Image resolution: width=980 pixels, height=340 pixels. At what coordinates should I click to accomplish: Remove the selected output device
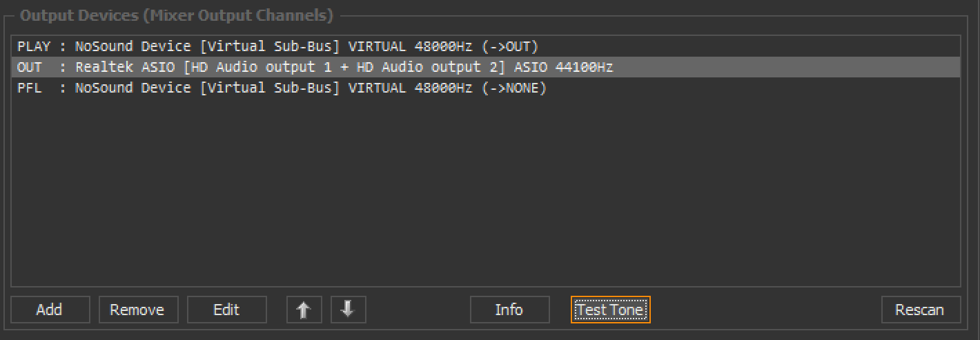(x=138, y=310)
